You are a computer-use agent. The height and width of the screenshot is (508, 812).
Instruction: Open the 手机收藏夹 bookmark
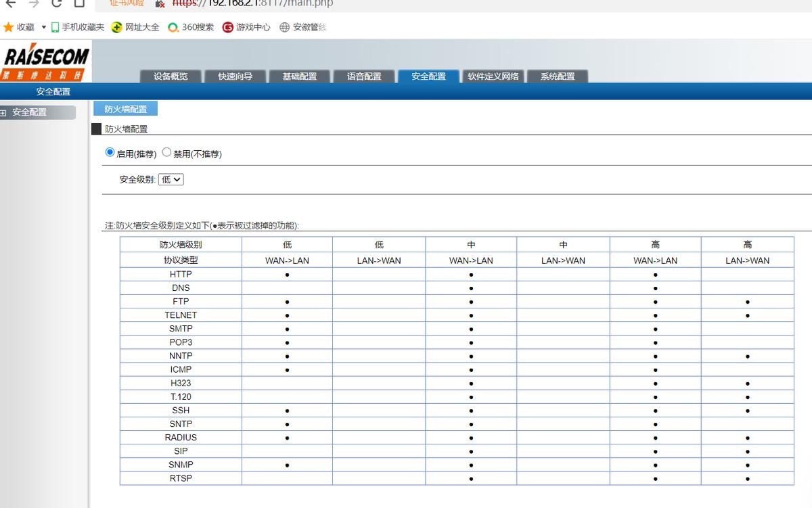(x=78, y=27)
